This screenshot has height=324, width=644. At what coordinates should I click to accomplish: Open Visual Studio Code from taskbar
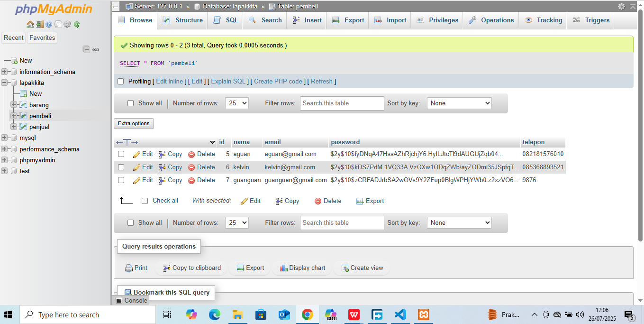click(400, 315)
